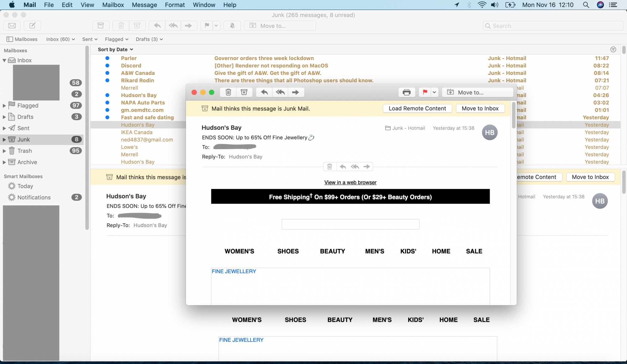Click FINE JEWELLERY link in popup
Viewport: 627px width, 364px height.
[234, 271]
